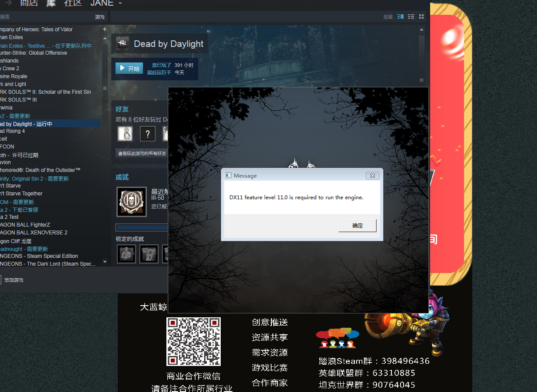The width and height of the screenshot is (537, 392).
Task: Select Don't Starve Together in the game list
Action: [21, 193]
